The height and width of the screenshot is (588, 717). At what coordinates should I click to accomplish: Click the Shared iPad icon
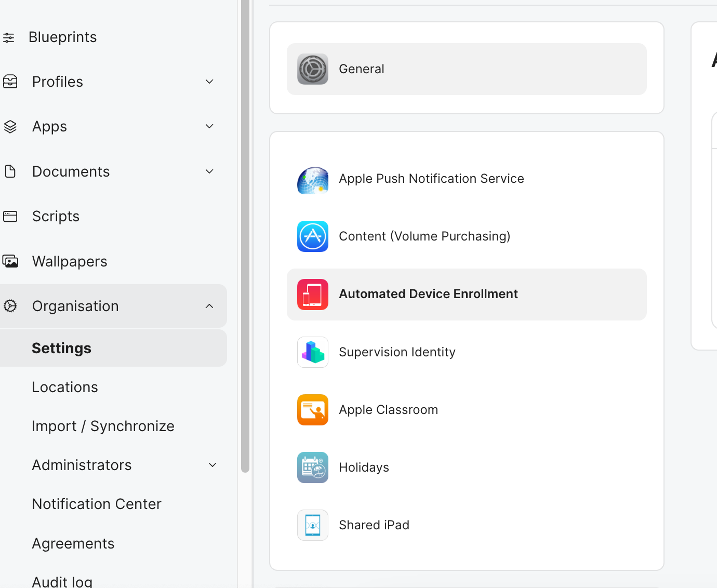pyautogui.click(x=313, y=525)
